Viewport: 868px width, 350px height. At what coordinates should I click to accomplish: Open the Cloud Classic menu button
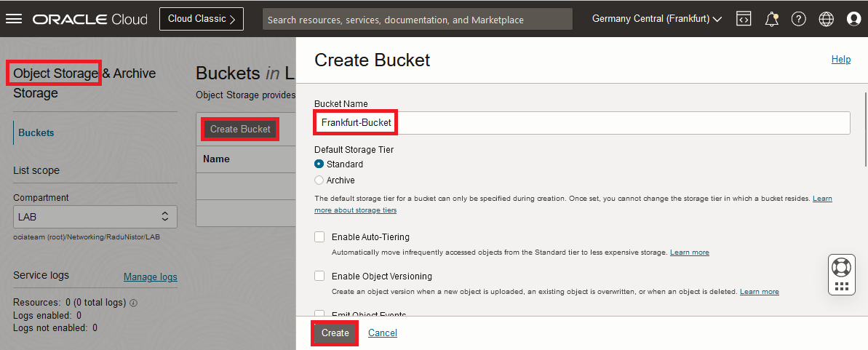[202, 19]
